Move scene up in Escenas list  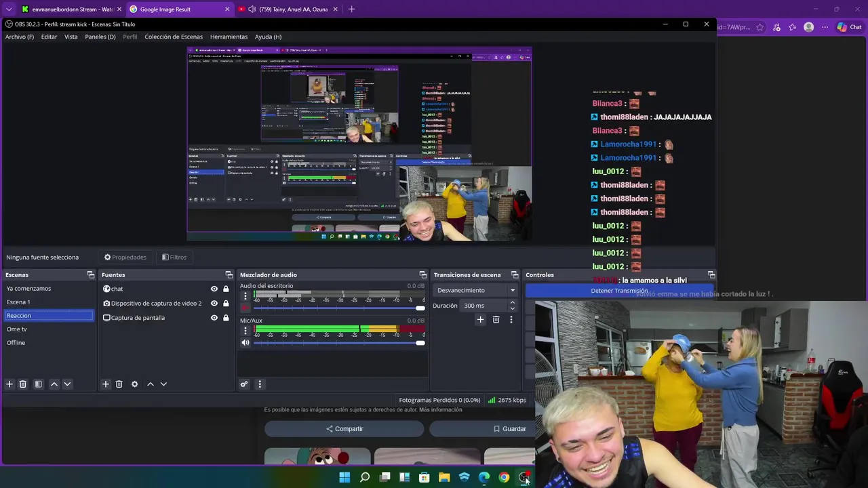point(54,384)
